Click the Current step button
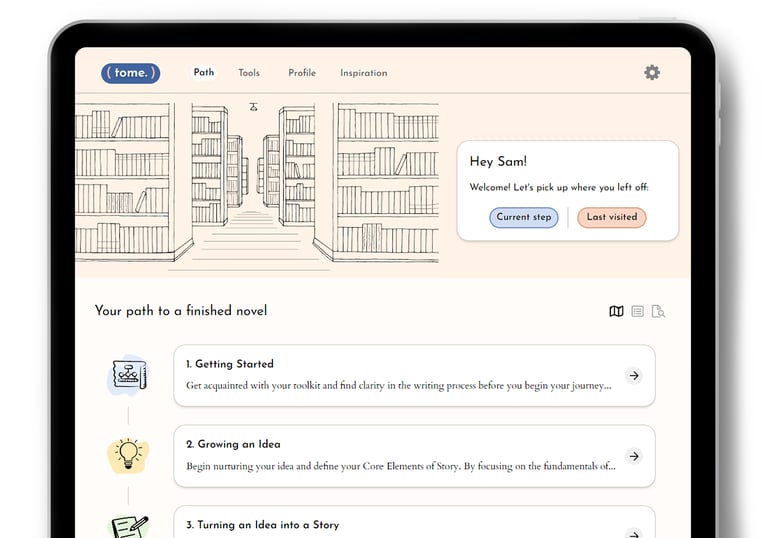768x538 pixels. [524, 217]
